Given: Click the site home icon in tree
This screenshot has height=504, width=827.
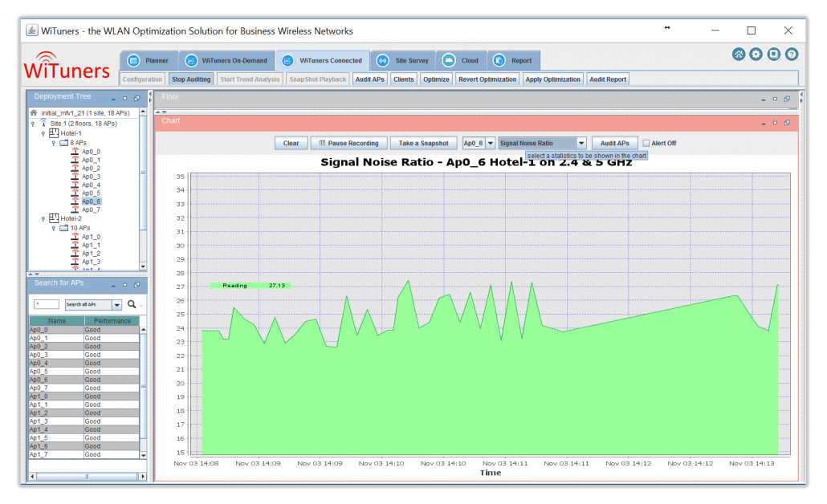Looking at the screenshot, I should 34,113.
